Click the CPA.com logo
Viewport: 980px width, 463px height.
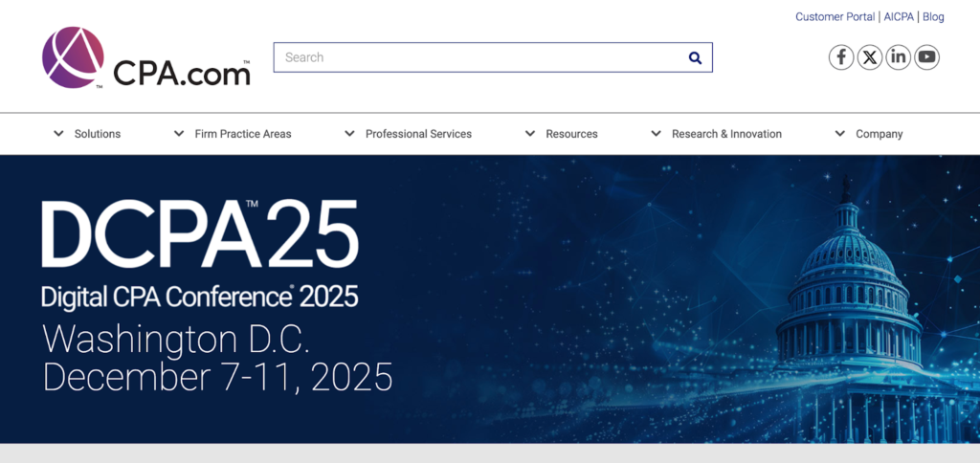145,58
